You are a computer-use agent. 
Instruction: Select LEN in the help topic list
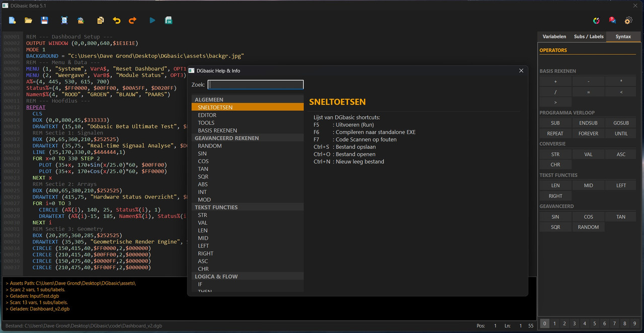248,230
